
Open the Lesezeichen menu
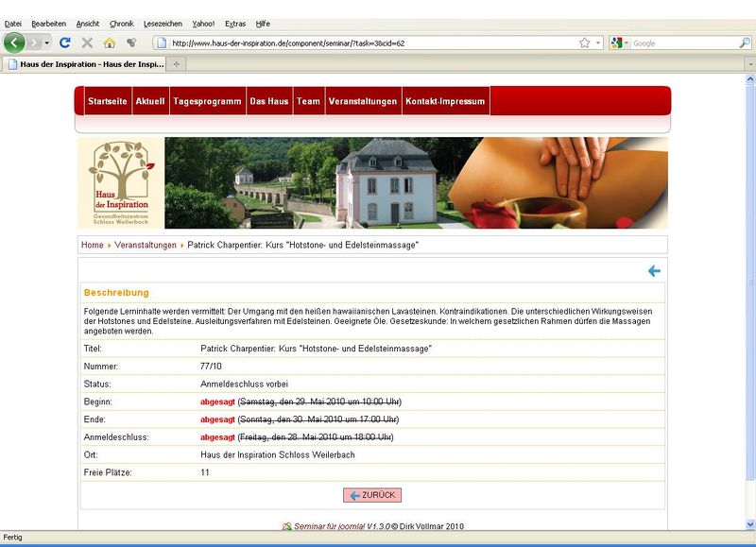click(163, 23)
